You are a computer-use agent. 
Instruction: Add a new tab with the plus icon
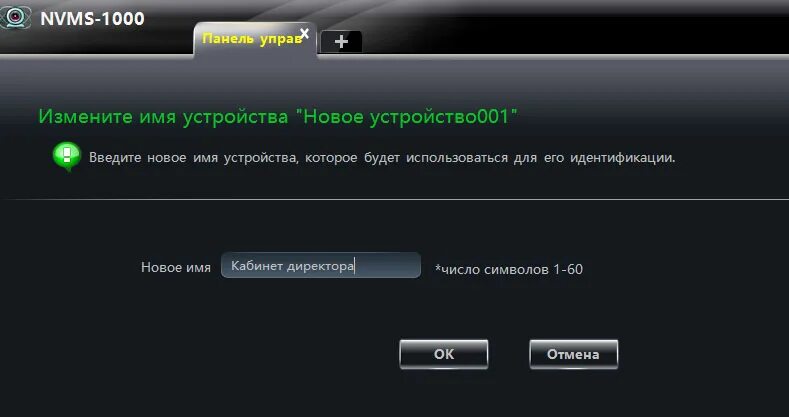341,42
